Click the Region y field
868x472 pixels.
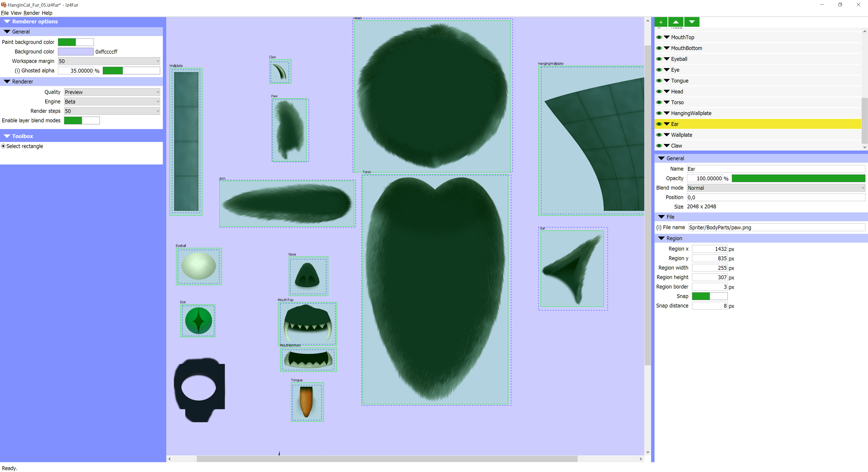point(710,258)
